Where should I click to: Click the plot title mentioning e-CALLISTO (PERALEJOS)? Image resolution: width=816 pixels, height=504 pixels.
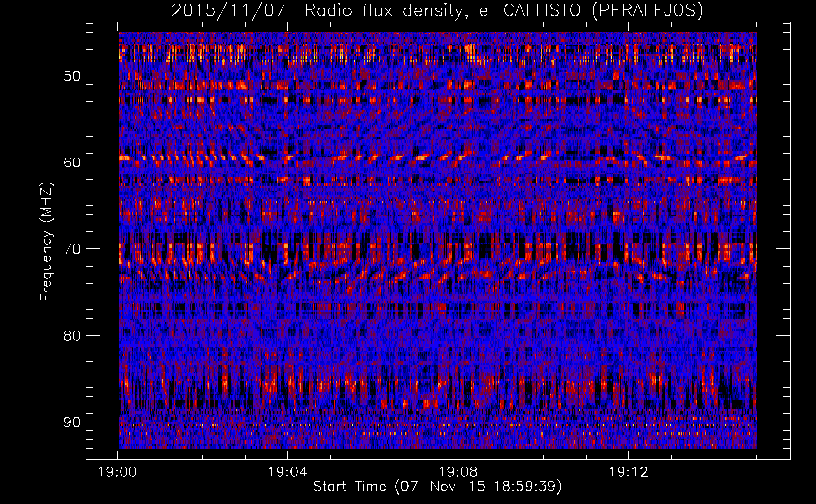437,10
